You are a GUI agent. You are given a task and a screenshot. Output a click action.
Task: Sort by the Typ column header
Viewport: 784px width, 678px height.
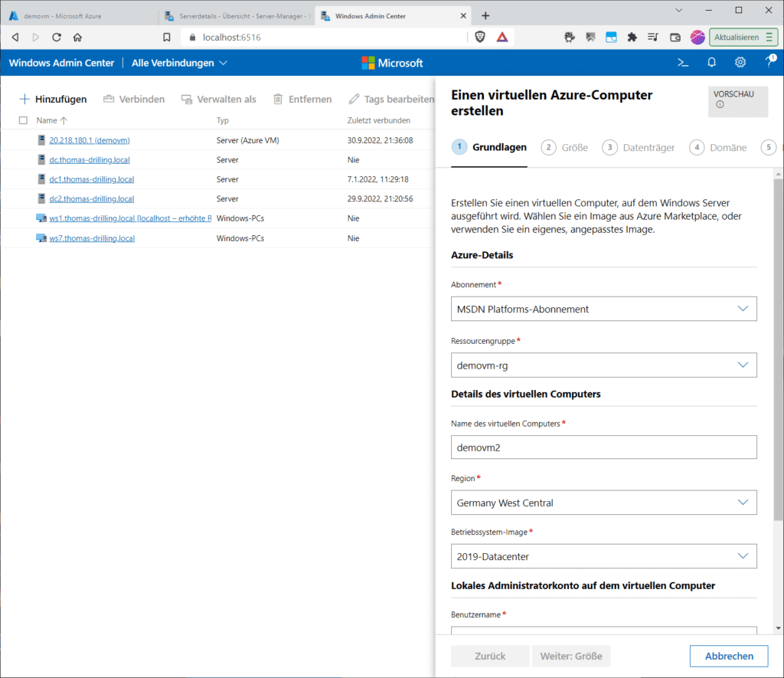(223, 120)
